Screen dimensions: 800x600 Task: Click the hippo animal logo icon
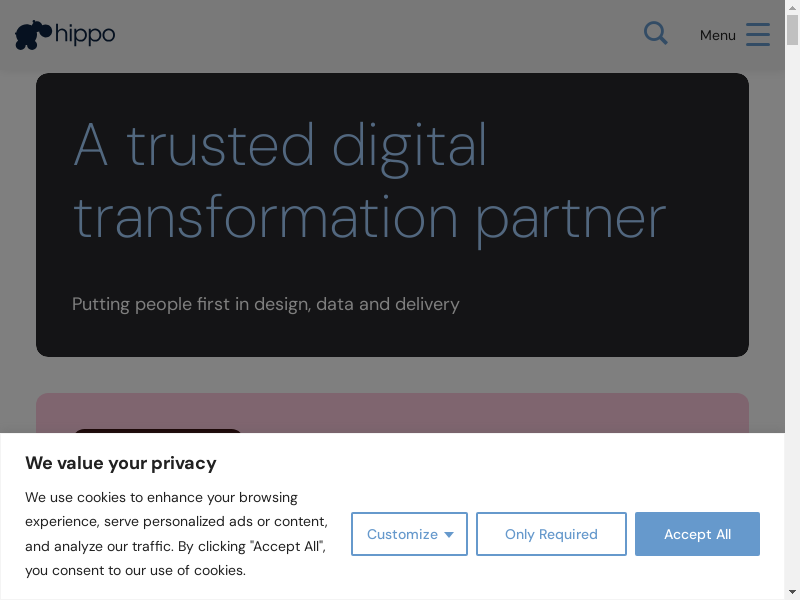pyautogui.click(x=32, y=35)
